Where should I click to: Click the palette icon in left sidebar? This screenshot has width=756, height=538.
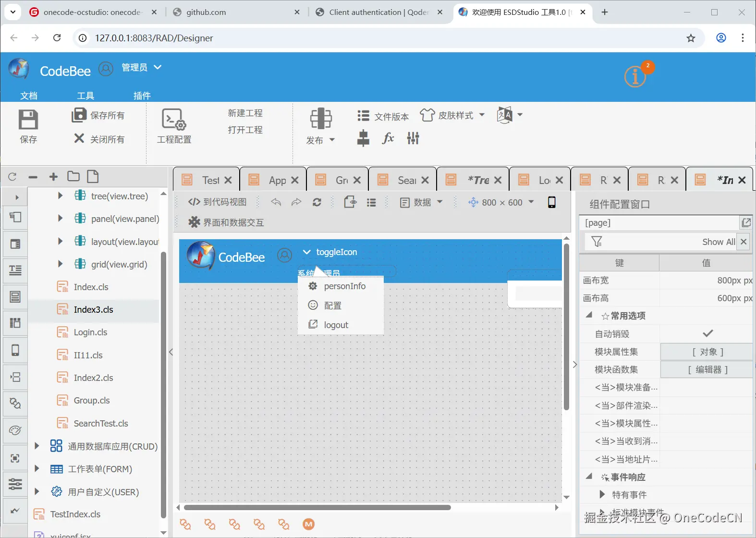tap(15, 430)
